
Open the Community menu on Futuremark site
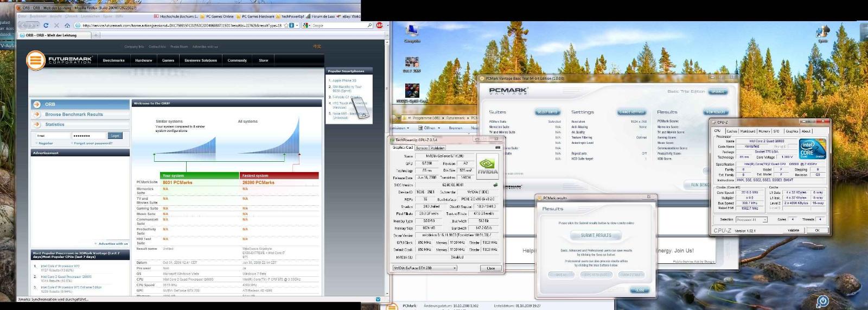237,60
